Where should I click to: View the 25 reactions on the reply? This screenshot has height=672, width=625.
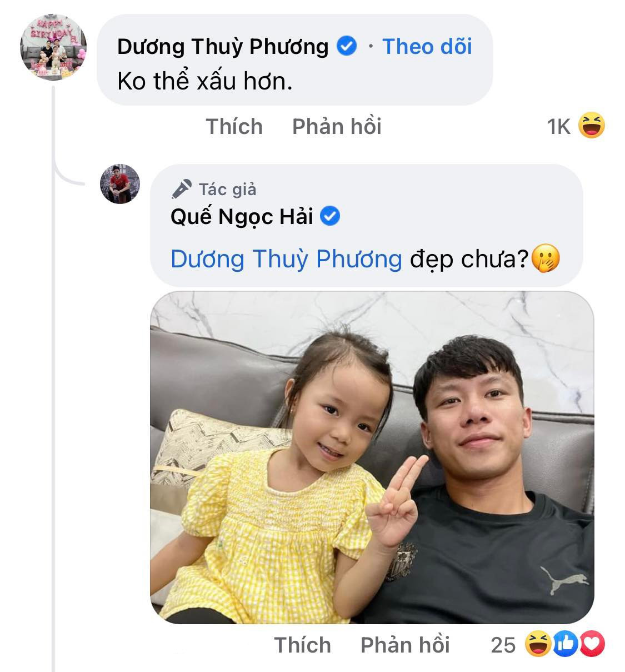(x=503, y=645)
